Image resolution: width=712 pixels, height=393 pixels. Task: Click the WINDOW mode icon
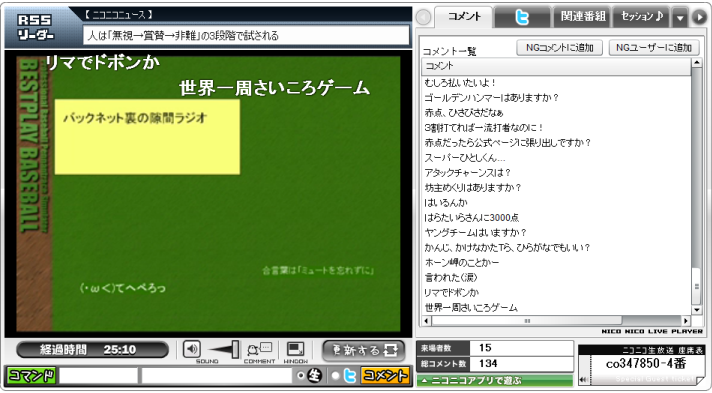tap(296, 349)
